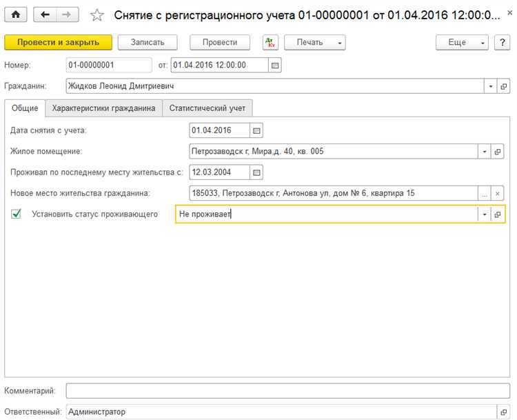
Task: Click the Не проживает status field
Action: (x=327, y=214)
